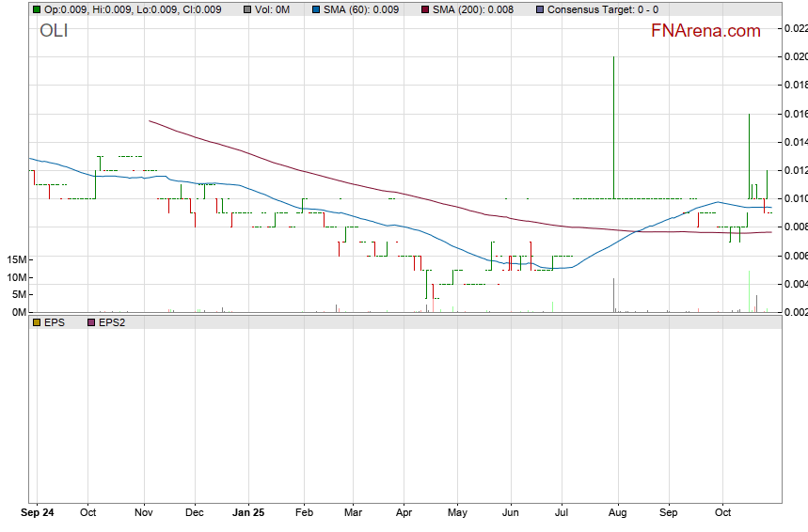Click the Jan 25 date axis label
The height and width of the screenshot is (532, 808).
(x=248, y=514)
